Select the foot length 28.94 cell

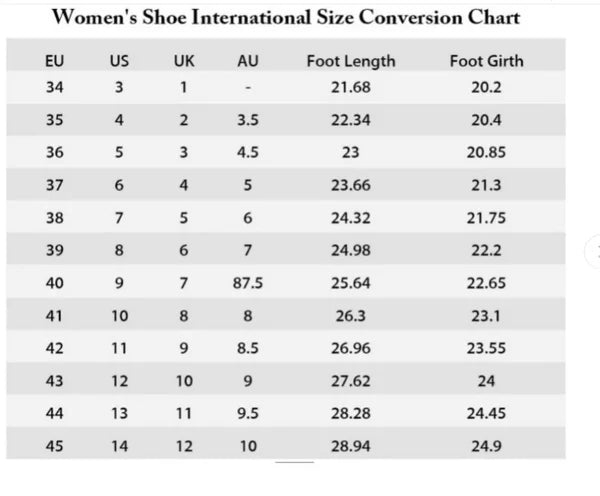pos(350,446)
